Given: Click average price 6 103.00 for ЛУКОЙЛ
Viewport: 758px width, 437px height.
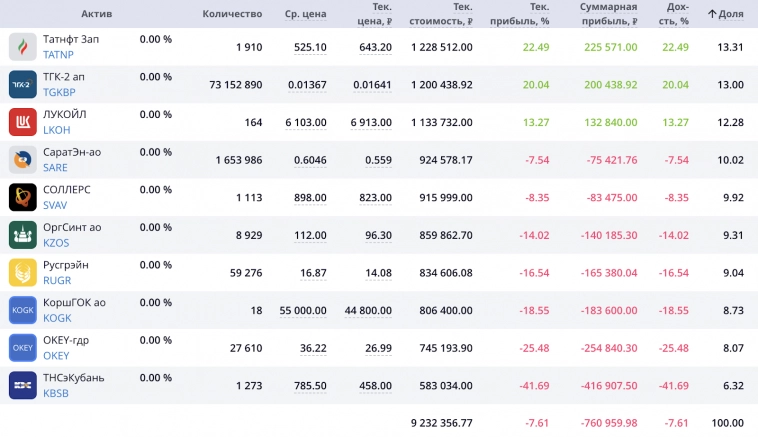Looking at the screenshot, I should (305, 122).
